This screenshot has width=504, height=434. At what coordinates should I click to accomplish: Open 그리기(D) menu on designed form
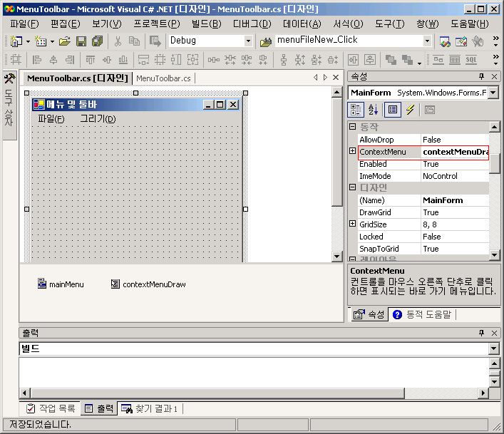pyautogui.click(x=98, y=119)
